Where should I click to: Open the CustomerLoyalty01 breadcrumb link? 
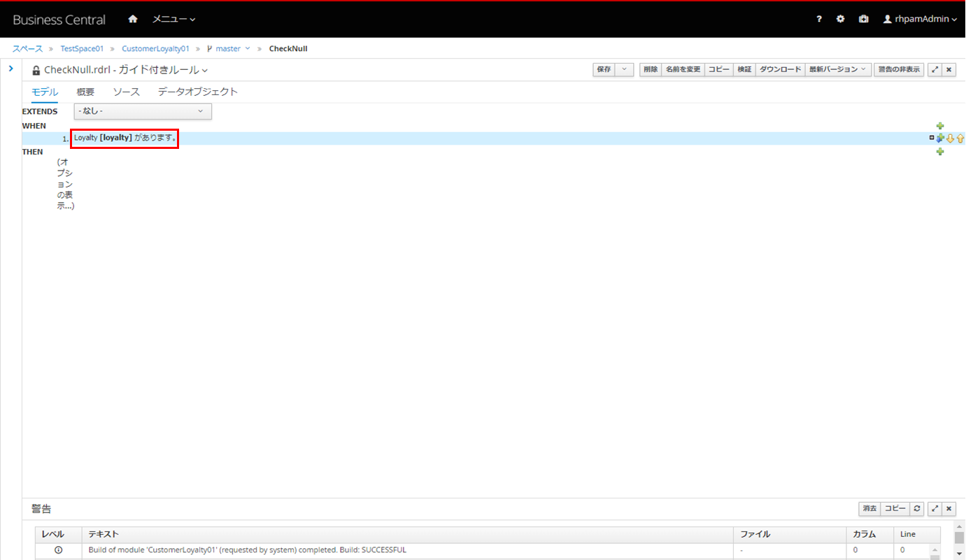pyautogui.click(x=155, y=49)
